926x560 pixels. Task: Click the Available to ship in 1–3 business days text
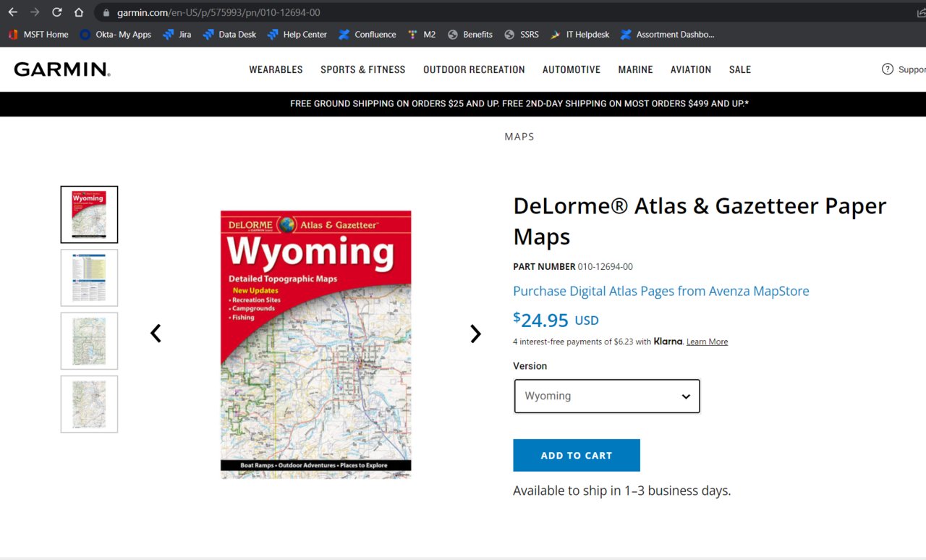click(622, 491)
